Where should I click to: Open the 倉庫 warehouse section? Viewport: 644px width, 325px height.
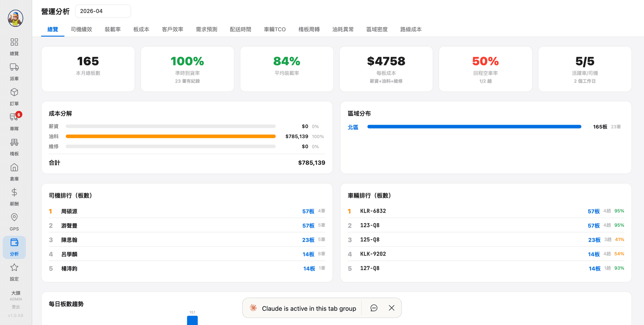[x=14, y=171]
